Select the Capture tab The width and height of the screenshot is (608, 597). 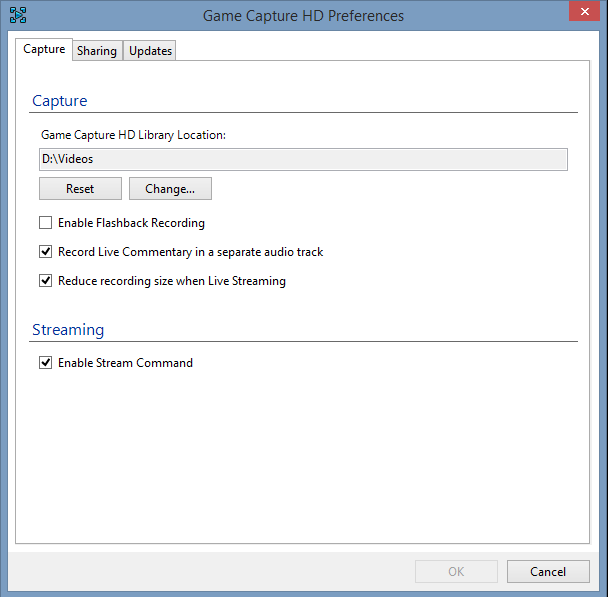click(x=44, y=49)
